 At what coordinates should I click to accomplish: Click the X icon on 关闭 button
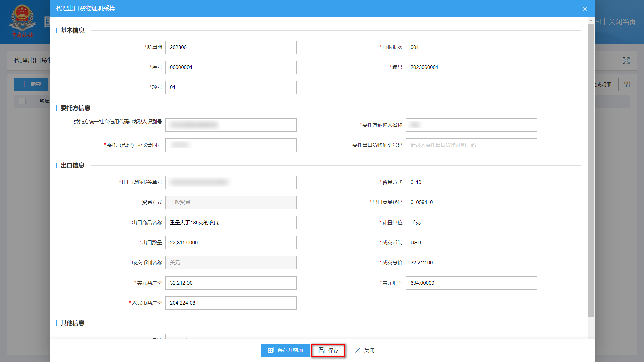coord(358,350)
